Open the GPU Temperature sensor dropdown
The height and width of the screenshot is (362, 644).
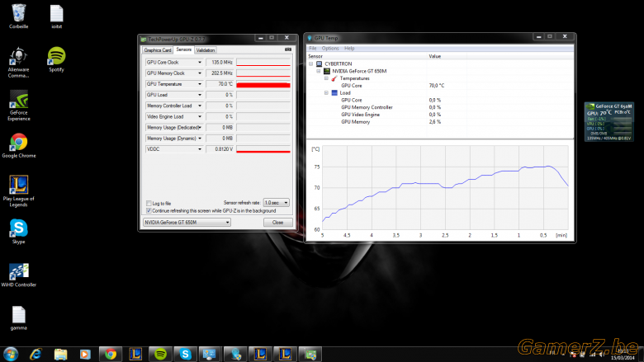tap(200, 84)
